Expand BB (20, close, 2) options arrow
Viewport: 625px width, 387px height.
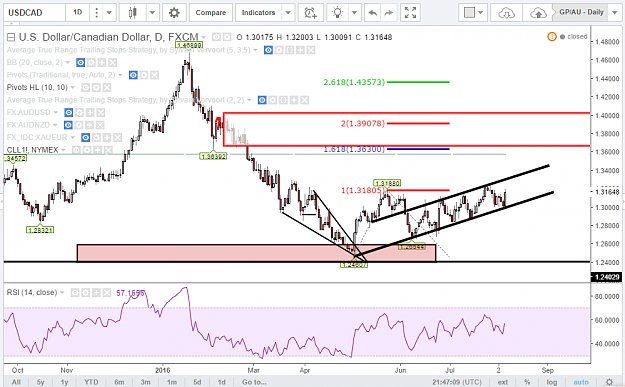point(68,63)
